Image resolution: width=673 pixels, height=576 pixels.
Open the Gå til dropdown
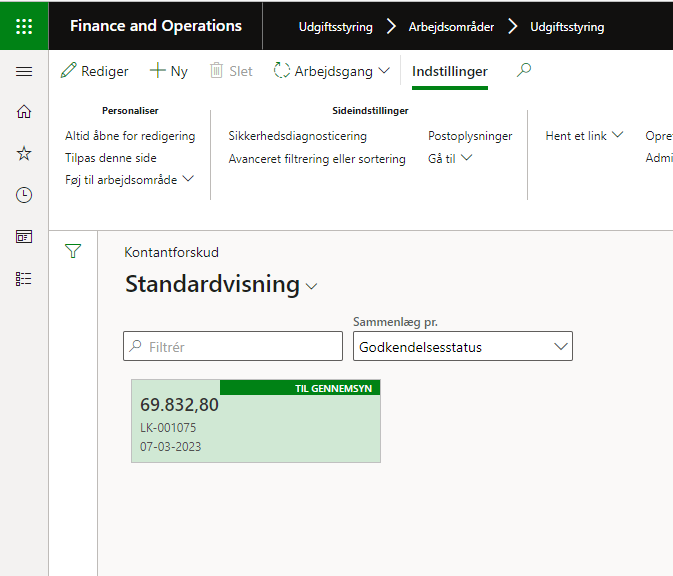click(x=450, y=158)
